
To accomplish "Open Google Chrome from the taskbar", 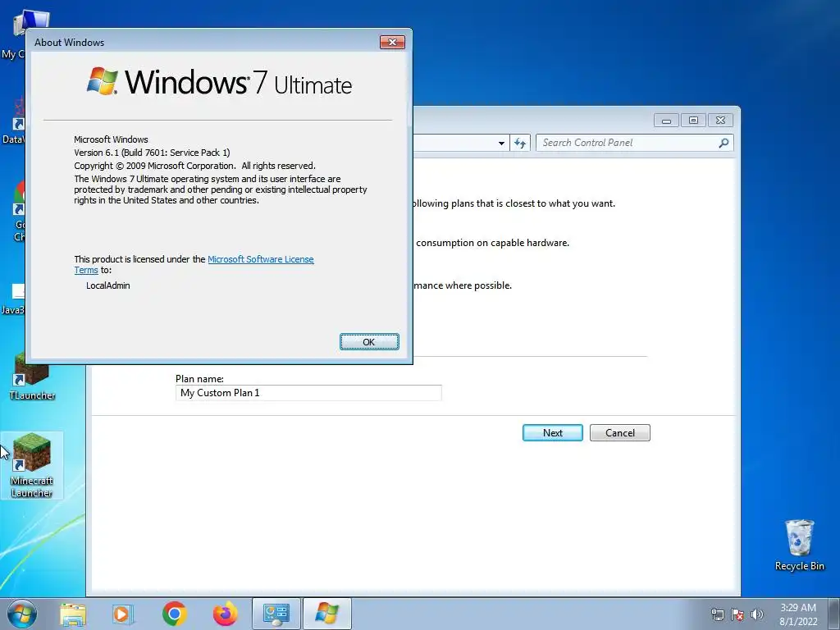I will [x=174, y=614].
